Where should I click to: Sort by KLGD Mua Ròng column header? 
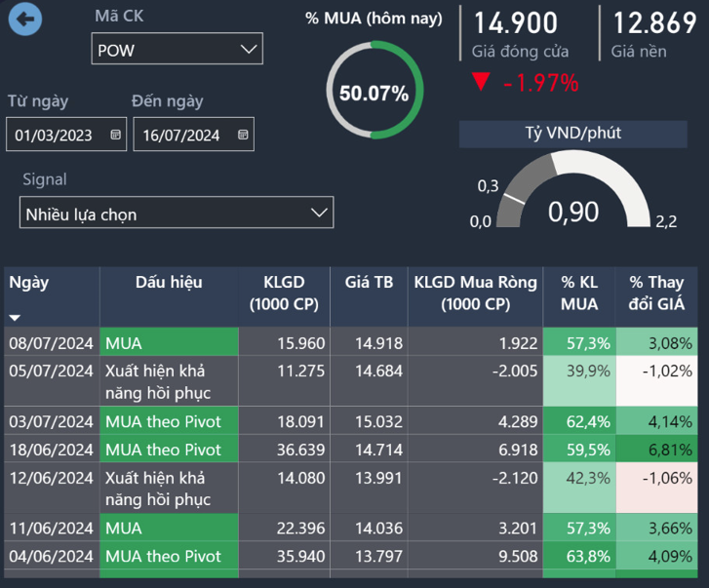point(475,293)
